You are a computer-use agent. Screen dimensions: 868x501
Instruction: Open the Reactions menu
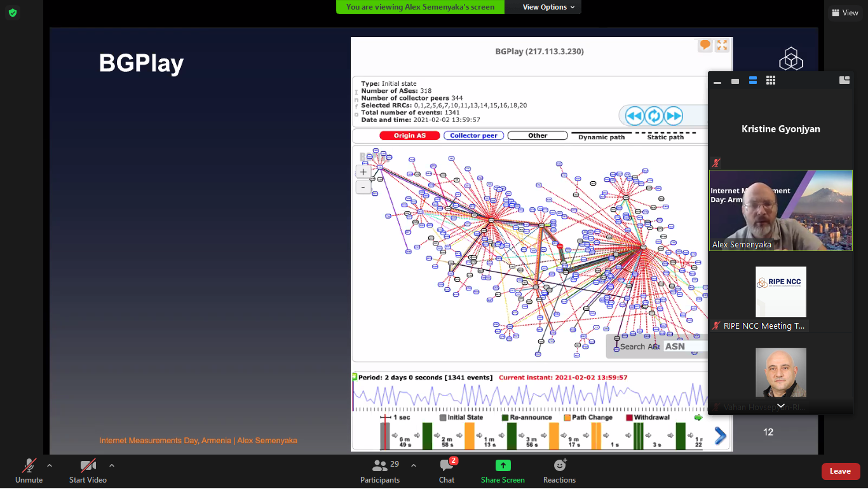tap(559, 472)
